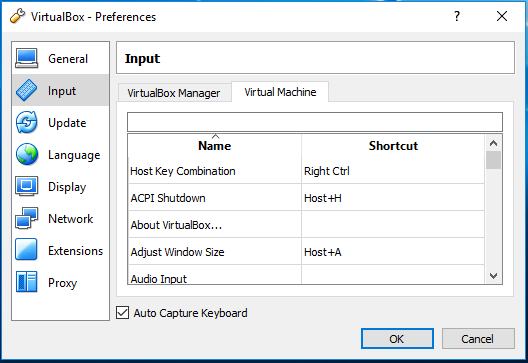Viewport: 528px width, 363px height.
Task: Click the empty shortcut cell for About VirtualBox
Action: tap(393, 225)
